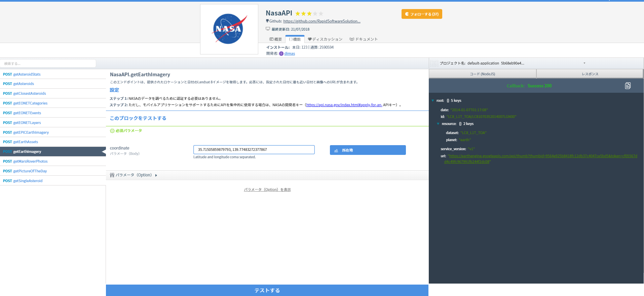The image size is (644, 296).
Task: Open the Github RapidSoftwareSolutions link
Action: 322,21
